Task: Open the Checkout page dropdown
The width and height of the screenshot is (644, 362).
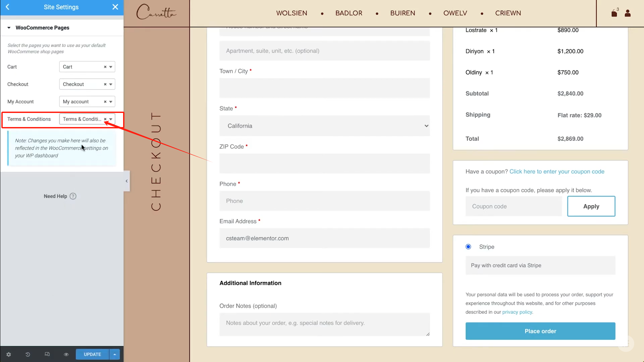Action: pos(111,84)
